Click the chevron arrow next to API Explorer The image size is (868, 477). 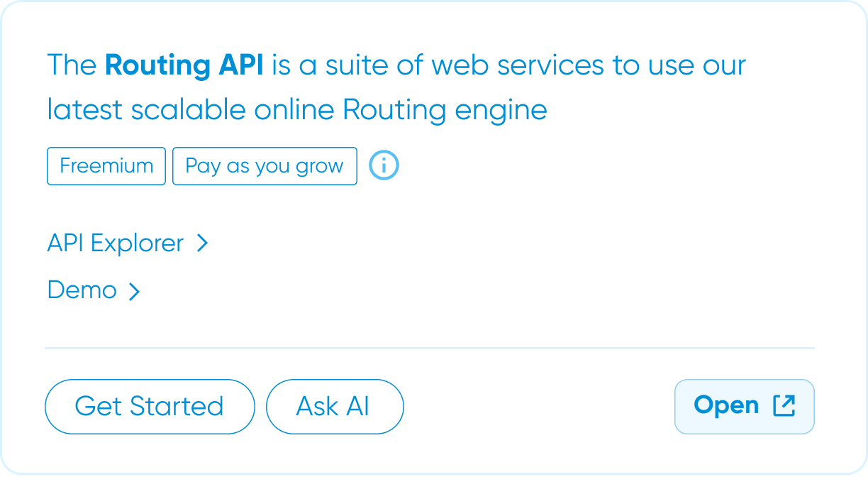tap(202, 243)
